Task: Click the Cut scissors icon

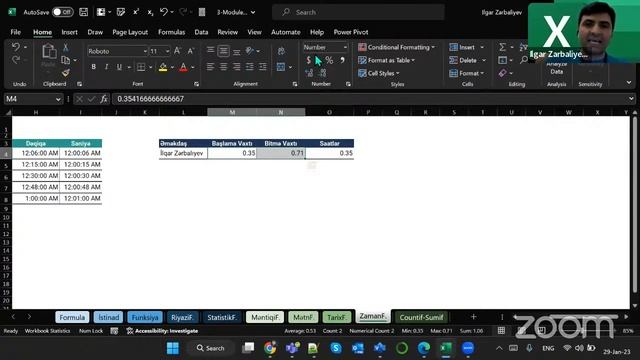Action: (65, 48)
